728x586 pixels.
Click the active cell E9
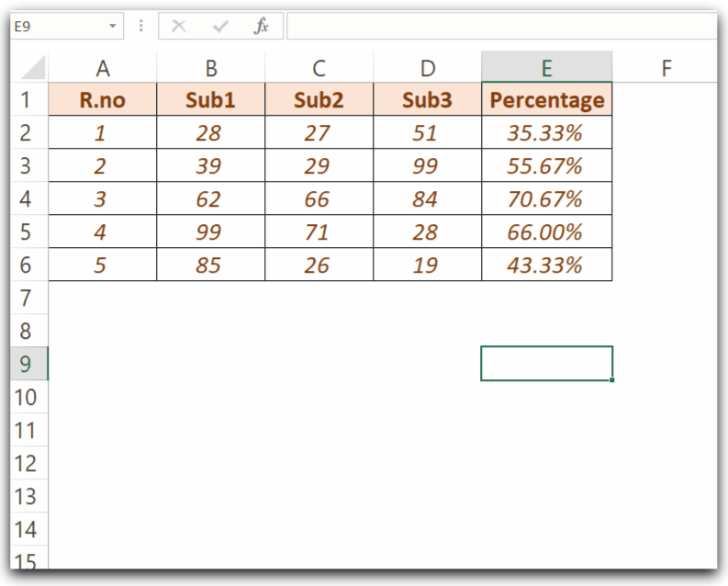(x=547, y=364)
